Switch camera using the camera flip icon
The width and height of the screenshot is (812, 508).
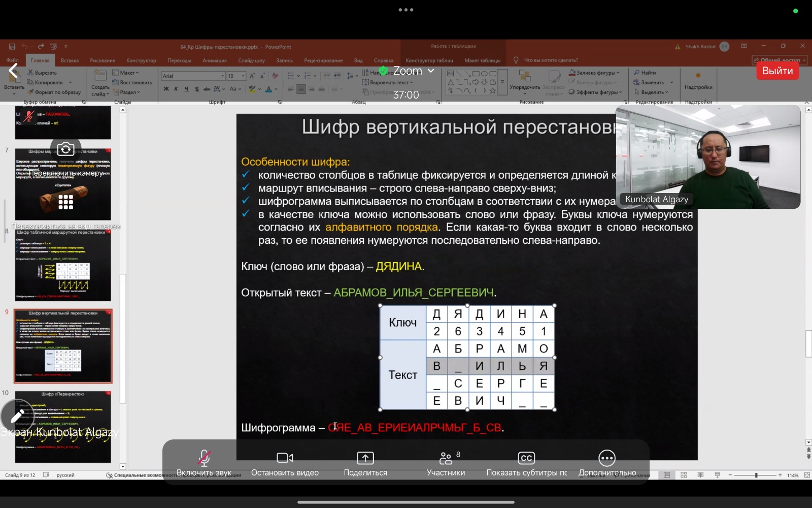click(65, 149)
